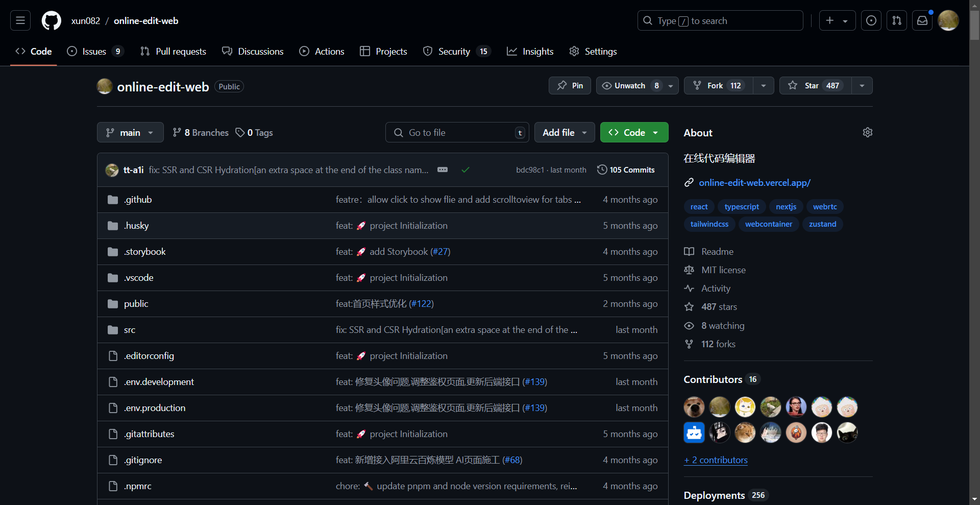Click tt-a1i commit author avatar
The height and width of the screenshot is (505, 980).
click(x=112, y=170)
